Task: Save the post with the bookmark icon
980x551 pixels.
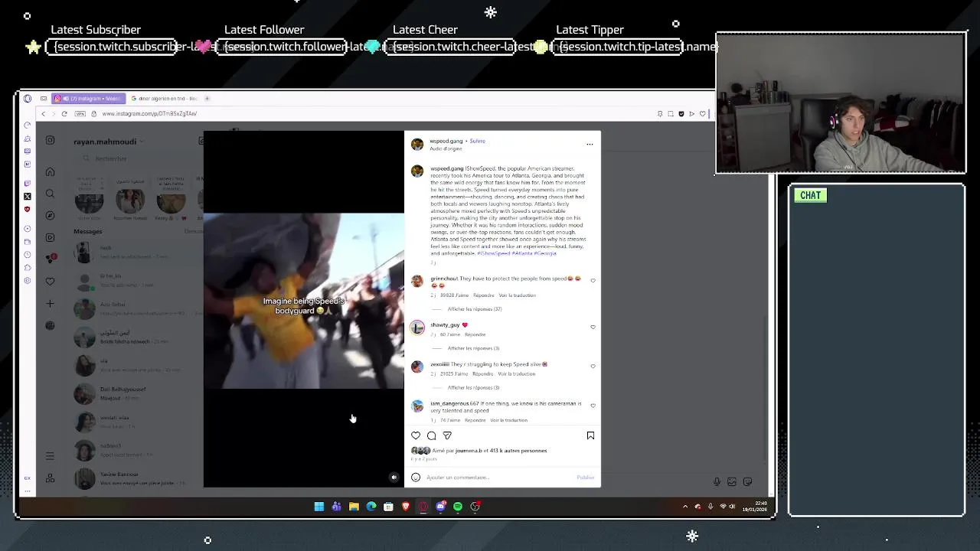Action: 590,435
